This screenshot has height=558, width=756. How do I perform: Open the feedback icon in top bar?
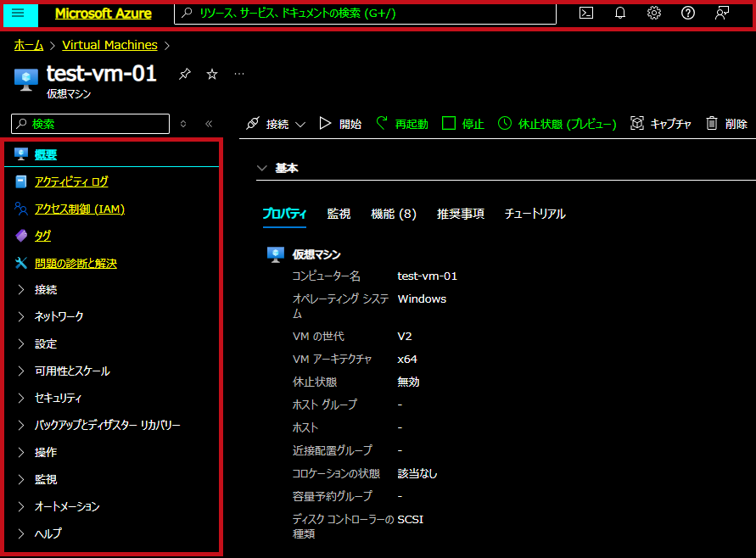(x=722, y=14)
